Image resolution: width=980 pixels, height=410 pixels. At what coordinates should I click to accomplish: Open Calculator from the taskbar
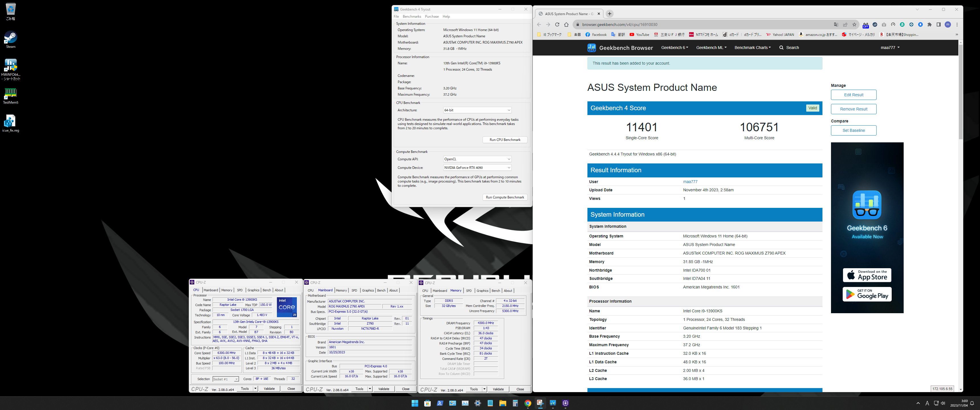[515, 403]
